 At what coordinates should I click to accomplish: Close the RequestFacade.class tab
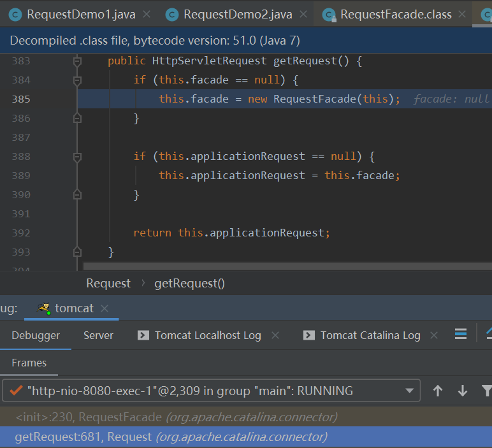coord(463,14)
